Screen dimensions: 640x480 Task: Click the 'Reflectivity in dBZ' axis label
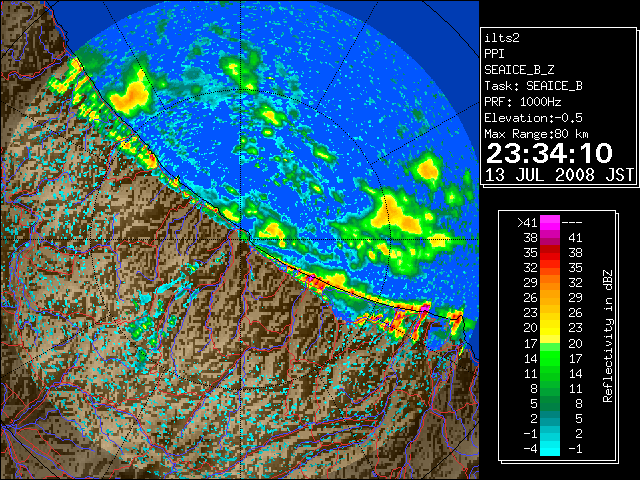click(x=607, y=336)
